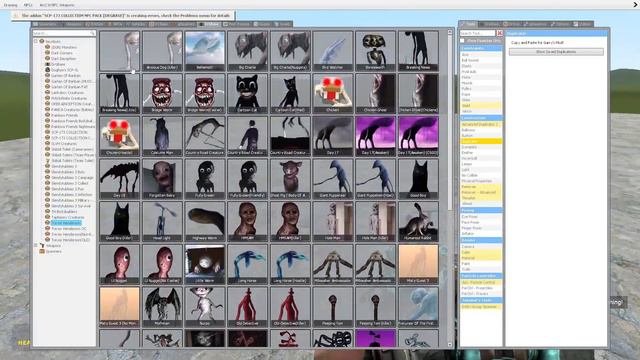
Task: Select the Spawners tree item
Action: pyautogui.click(x=53, y=251)
